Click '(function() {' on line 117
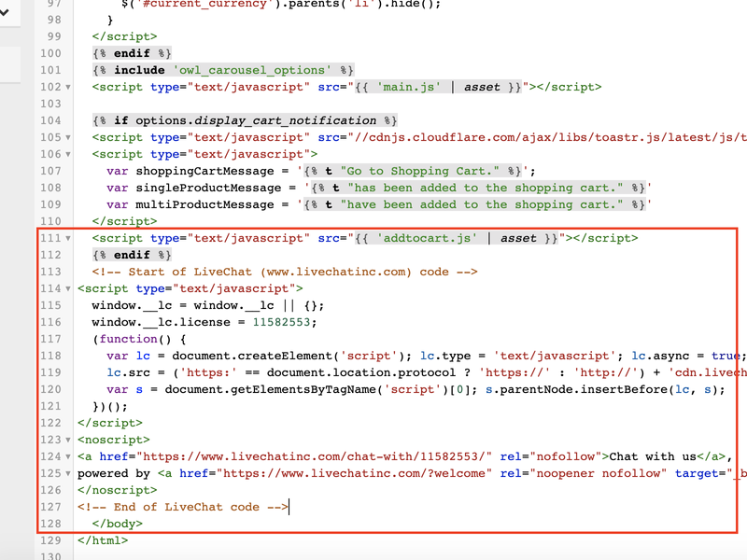747x560 pixels. pyautogui.click(x=139, y=339)
